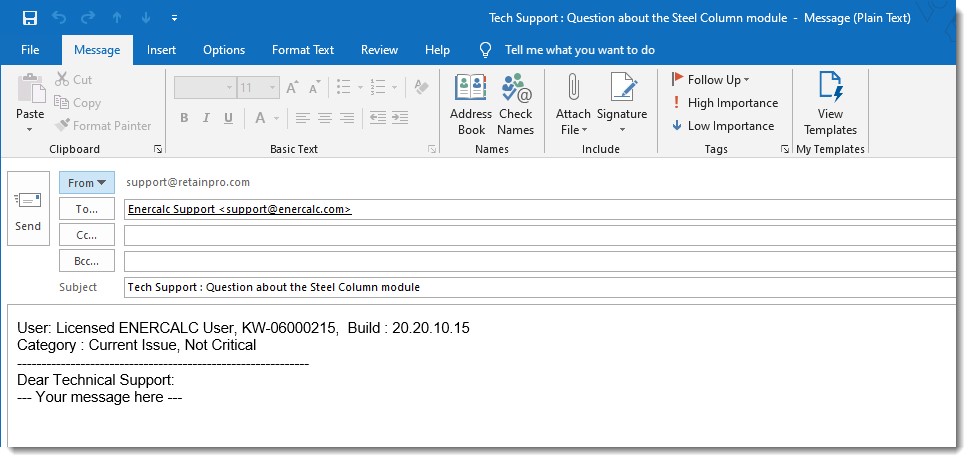Expand Numbering style dropdown arrow
This screenshot has width=971, height=462.
click(x=394, y=88)
